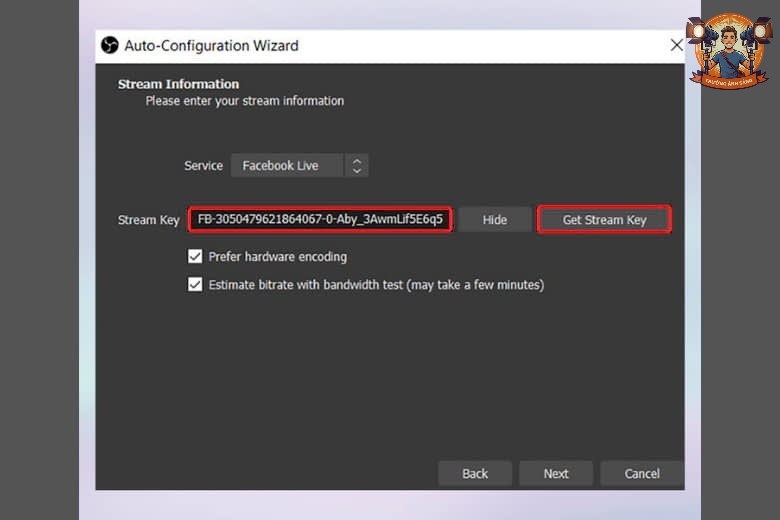Click the OBS logo icon in title bar

tap(109, 45)
